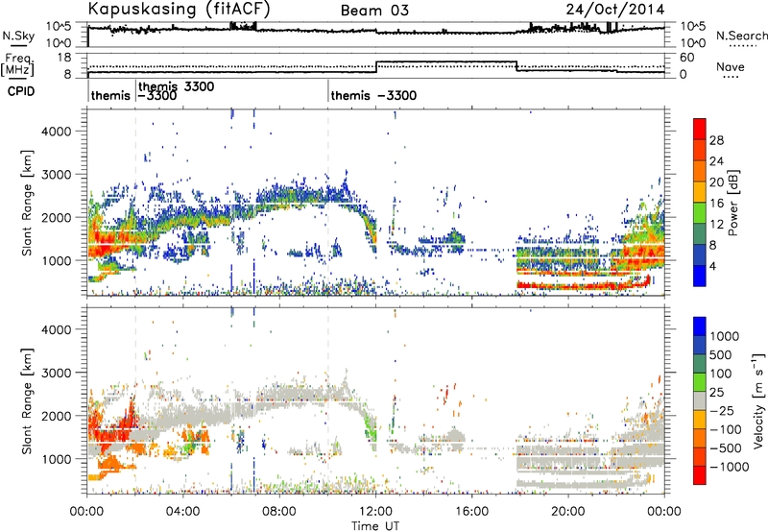The height and width of the screenshot is (532, 768).
Task: Click the '16' tick on Power color bar
Action: click(716, 204)
